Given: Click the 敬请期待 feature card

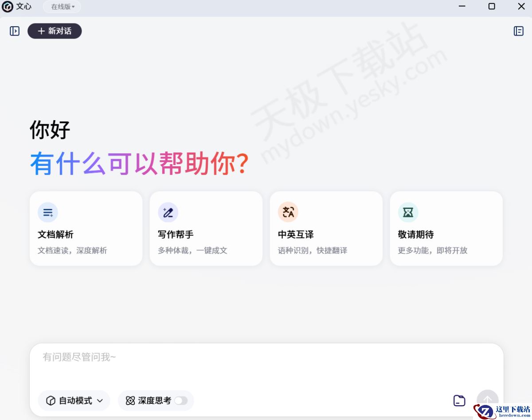Looking at the screenshot, I should point(446,228).
